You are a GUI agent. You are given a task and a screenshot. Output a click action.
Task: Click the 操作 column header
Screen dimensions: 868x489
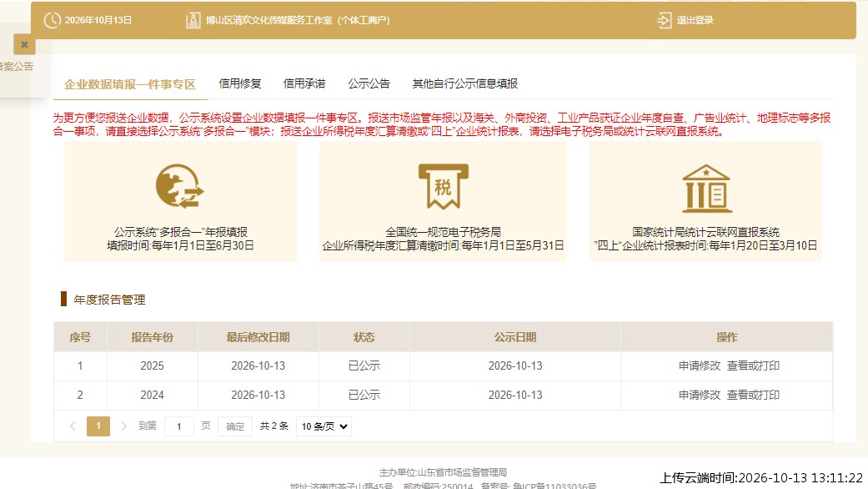tap(727, 337)
